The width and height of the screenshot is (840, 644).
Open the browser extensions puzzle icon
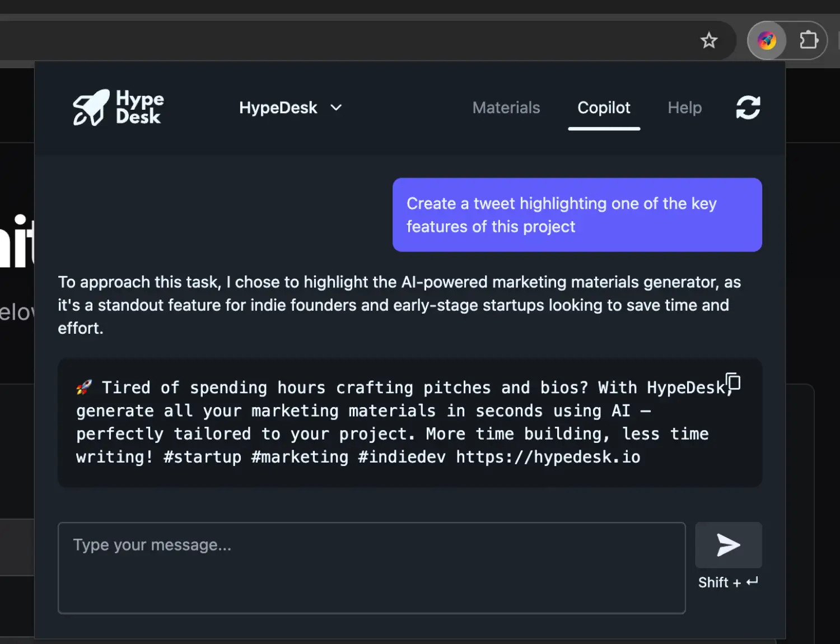click(x=808, y=40)
